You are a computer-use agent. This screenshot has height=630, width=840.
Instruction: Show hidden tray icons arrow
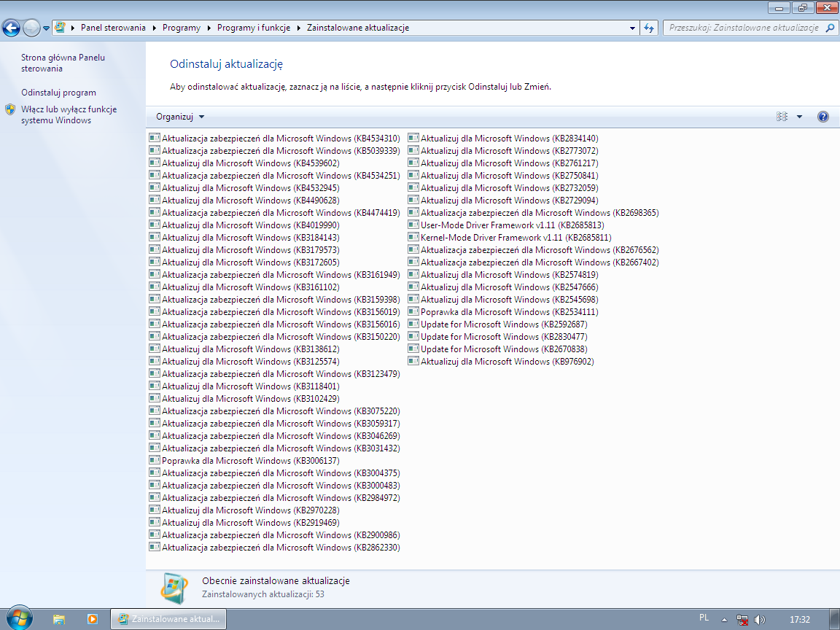(x=723, y=618)
